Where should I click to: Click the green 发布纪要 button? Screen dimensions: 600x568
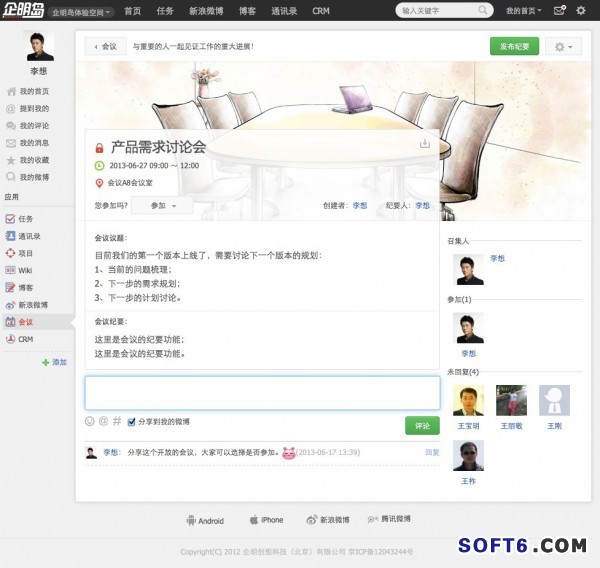[x=514, y=47]
